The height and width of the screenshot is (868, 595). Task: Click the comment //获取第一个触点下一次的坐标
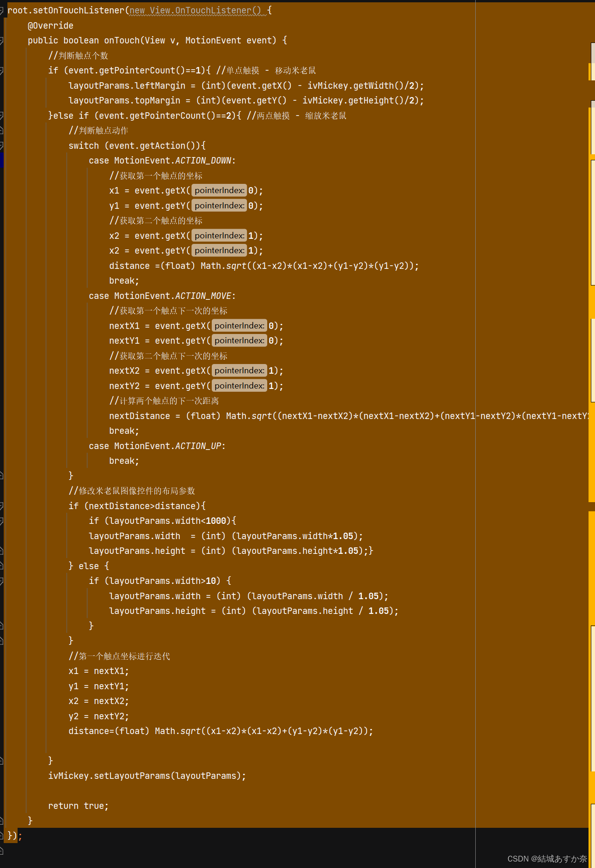pyautogui.click(x=168, y=310)
